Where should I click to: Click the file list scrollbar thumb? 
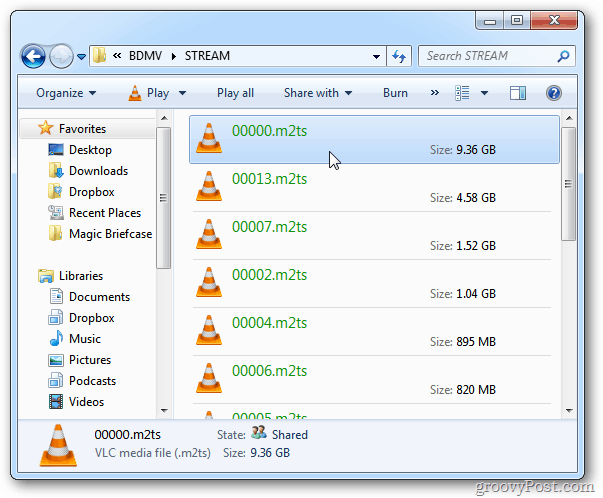(569, 184)
